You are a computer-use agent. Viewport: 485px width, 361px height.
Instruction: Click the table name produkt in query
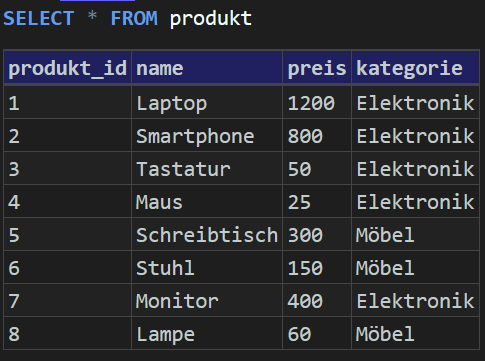point(211,19)
